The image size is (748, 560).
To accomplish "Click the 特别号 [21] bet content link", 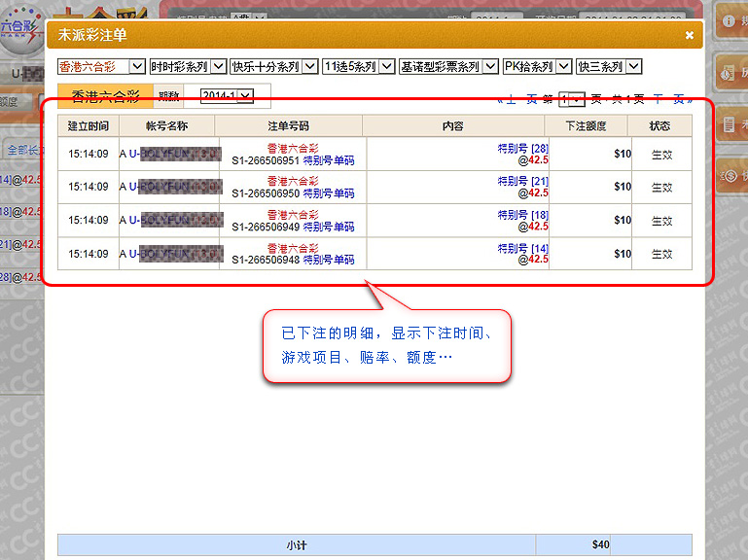I will (x=522, y=182).
